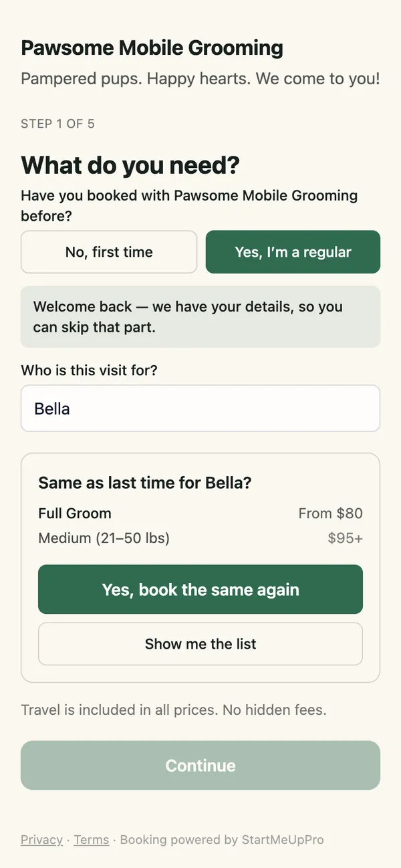This screenshot has height=868, width=401.
Task: Click the Continue button
Action: click(x=200, y=766)
